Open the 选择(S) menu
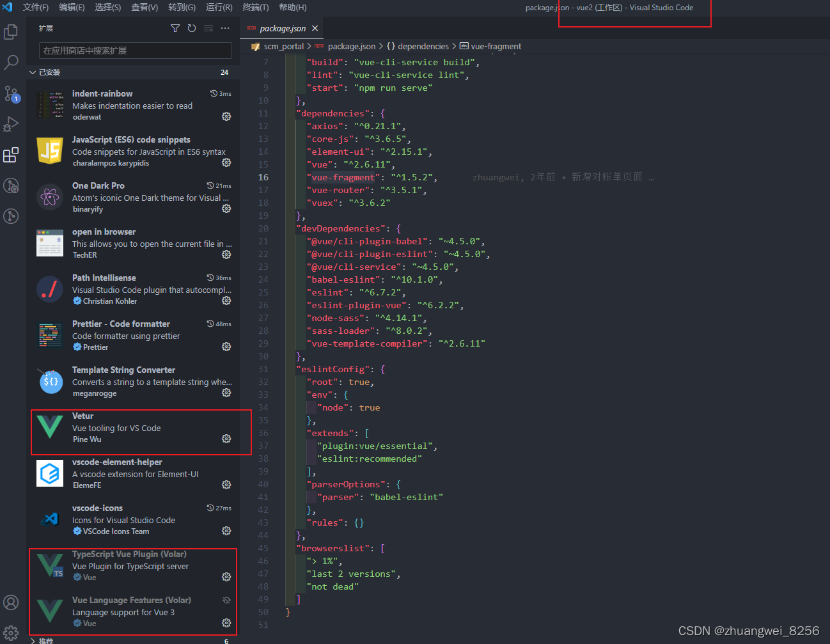This screenshot has width=830, height=644. point(108,8)
